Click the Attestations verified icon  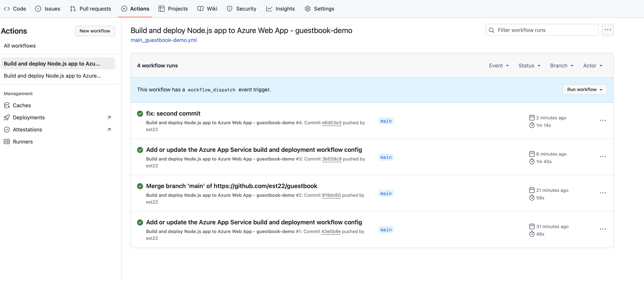(x=7, y=129)
